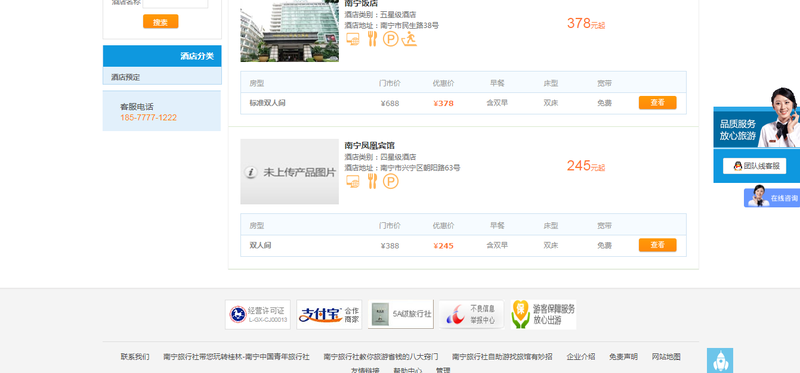Open the 免责声明 footer link
Screen dimensions: 800x373
click(x=623, y=357)
